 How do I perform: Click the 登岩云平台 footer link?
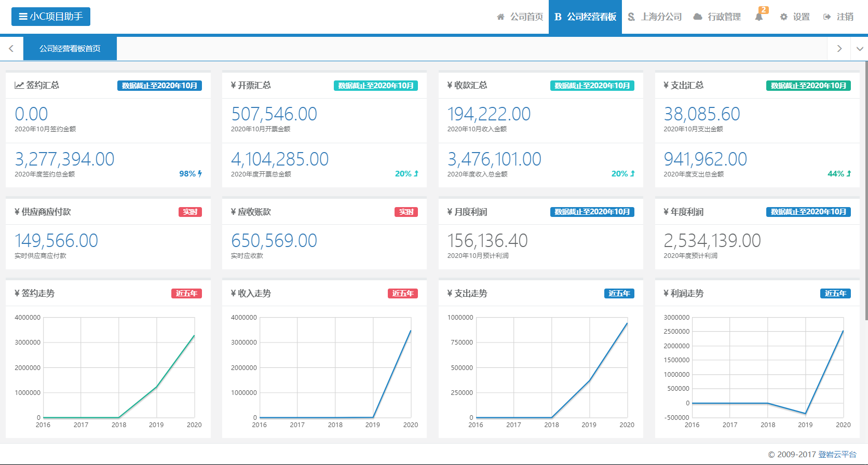837,454
